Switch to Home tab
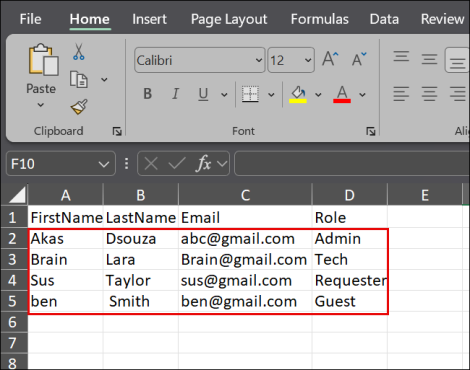This screenshot has height=370, width=470. (90, 19)
